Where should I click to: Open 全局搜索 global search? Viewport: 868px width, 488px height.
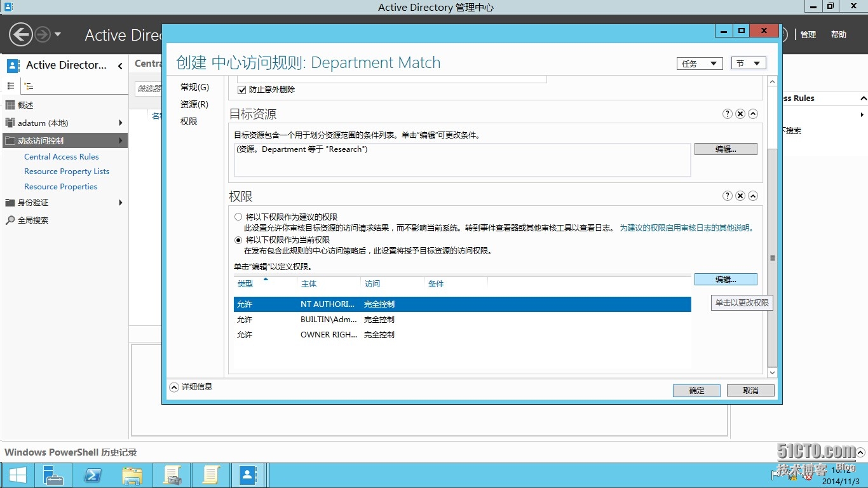click(x=33, y=220)
